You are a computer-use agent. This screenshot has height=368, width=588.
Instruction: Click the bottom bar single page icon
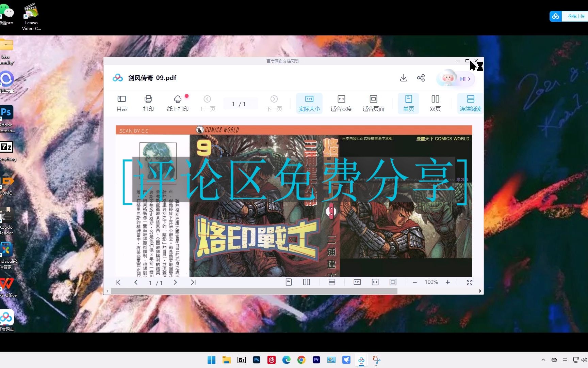click(x=289, y=282)
